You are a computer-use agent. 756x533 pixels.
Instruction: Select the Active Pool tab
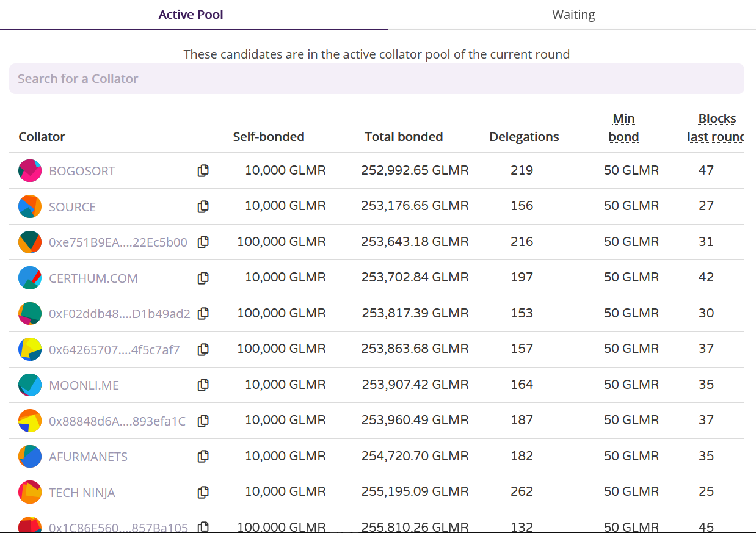pos(191,14)
